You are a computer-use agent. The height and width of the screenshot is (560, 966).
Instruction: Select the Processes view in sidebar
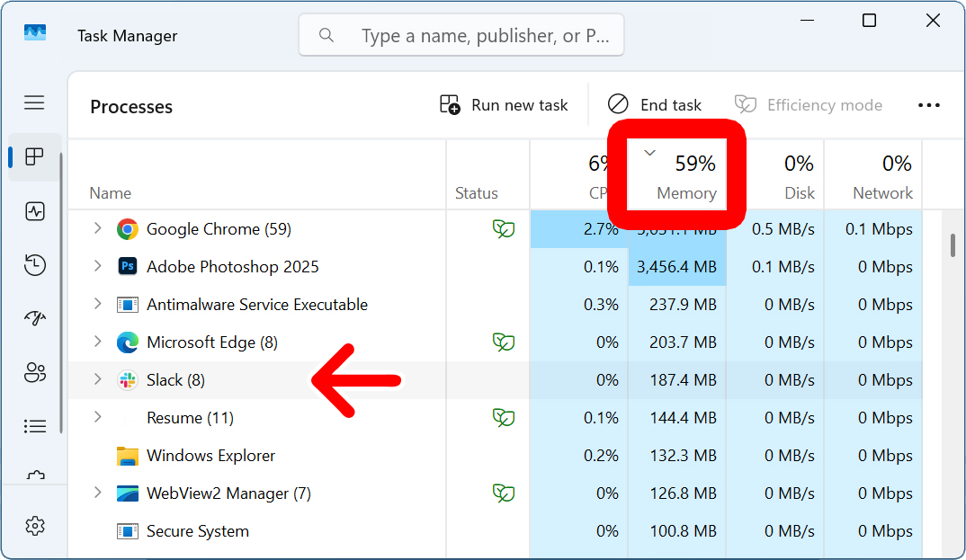[34, 156]
